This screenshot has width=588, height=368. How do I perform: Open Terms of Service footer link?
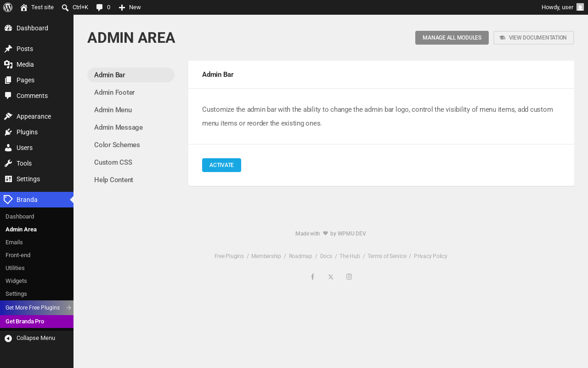(x=387, y=256)
